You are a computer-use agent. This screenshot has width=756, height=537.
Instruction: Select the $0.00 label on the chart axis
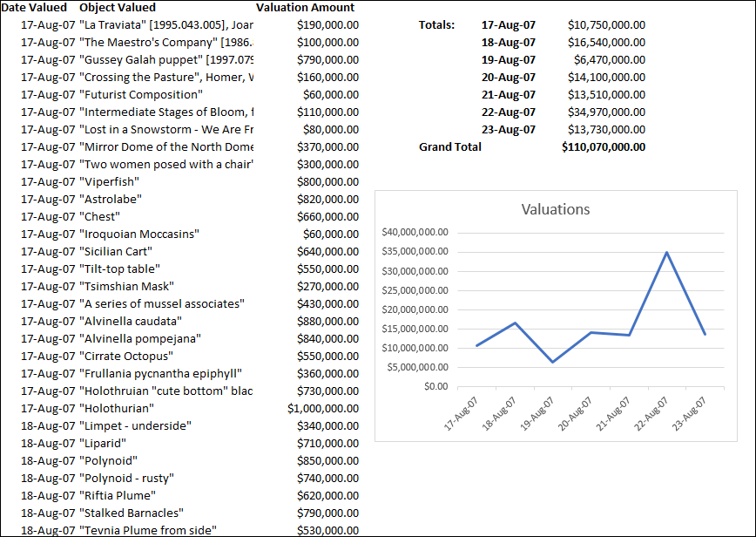click(435, 386)
